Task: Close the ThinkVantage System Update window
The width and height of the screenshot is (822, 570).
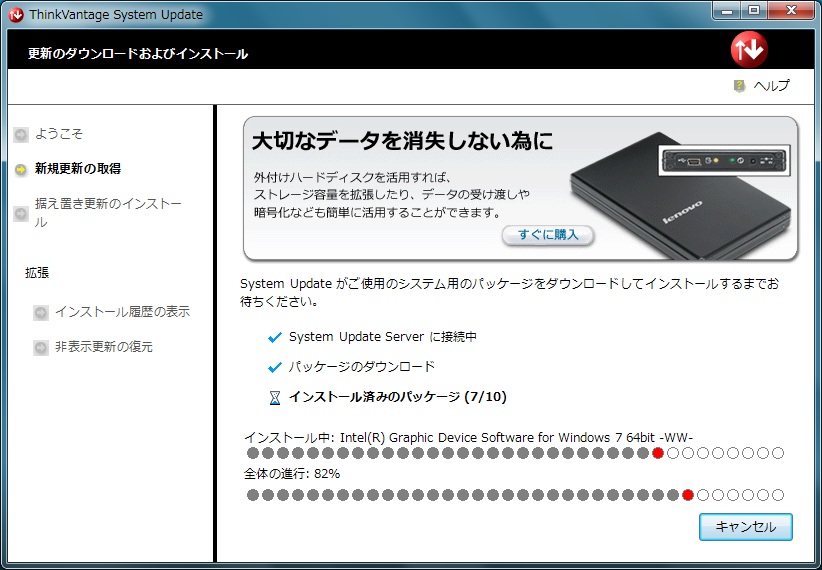Action: (792, 11)
